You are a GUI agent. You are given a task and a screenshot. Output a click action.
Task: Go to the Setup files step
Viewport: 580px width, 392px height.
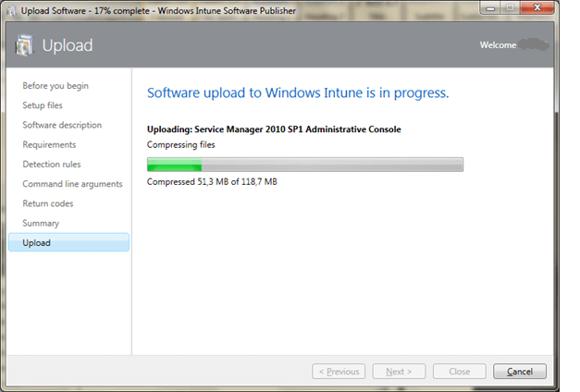43,105
